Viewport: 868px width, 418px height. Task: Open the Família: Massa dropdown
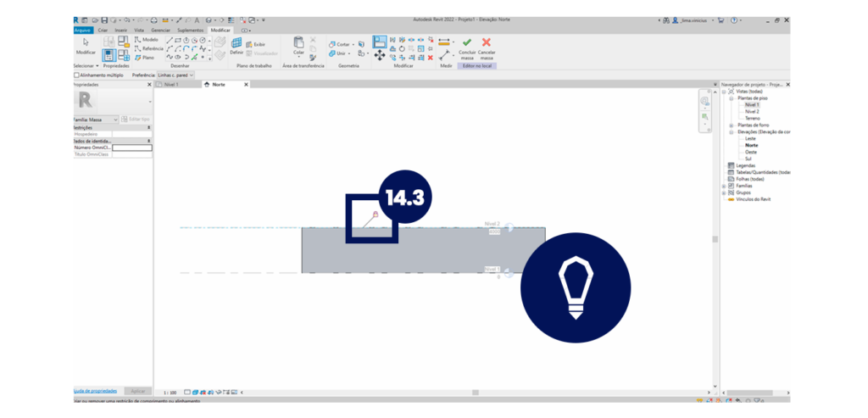[96, 119]
